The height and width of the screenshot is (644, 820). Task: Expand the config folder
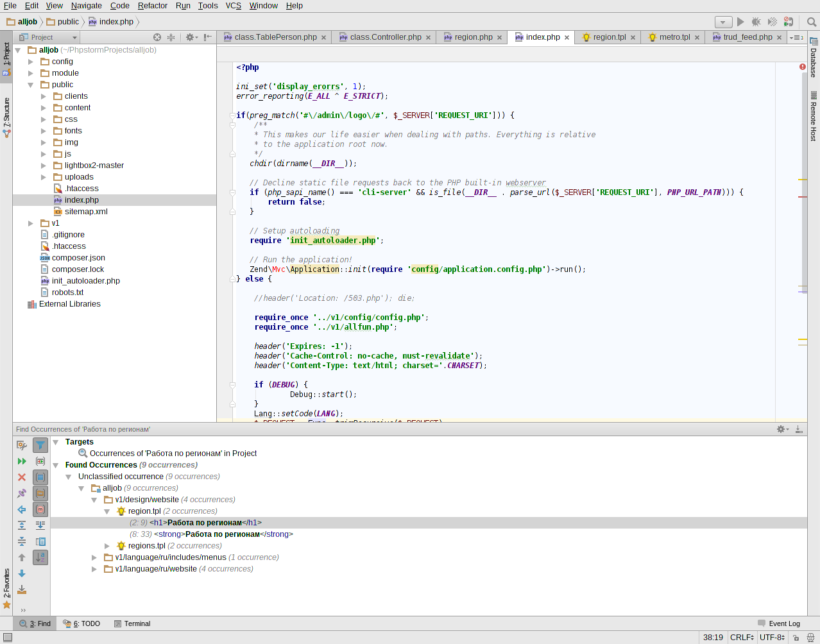pyautogui.click(x=31, y=62)
